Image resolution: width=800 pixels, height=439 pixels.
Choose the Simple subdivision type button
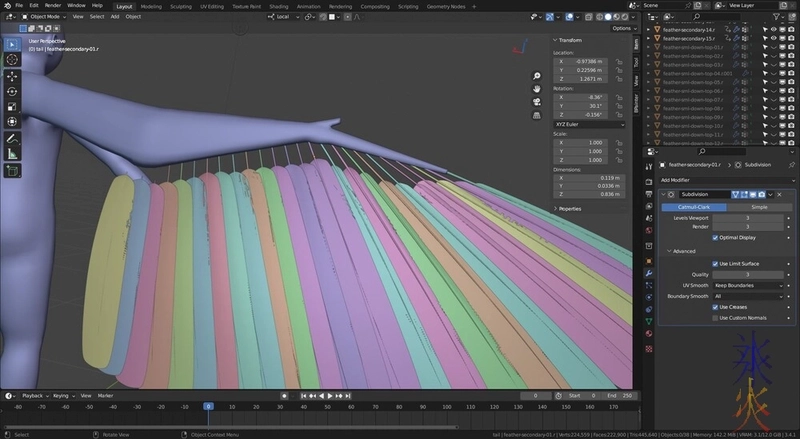pos(760,206)
